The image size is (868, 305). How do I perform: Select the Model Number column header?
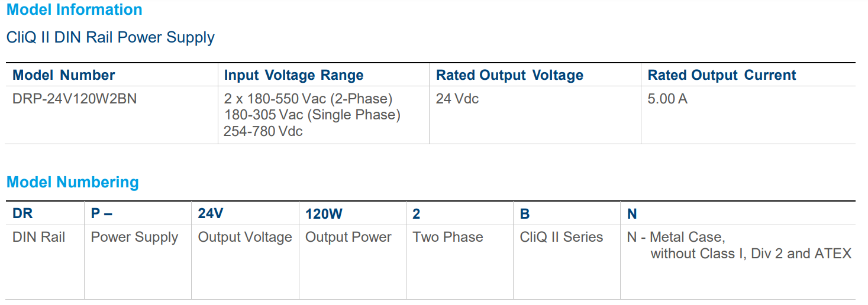pos(64,75)
